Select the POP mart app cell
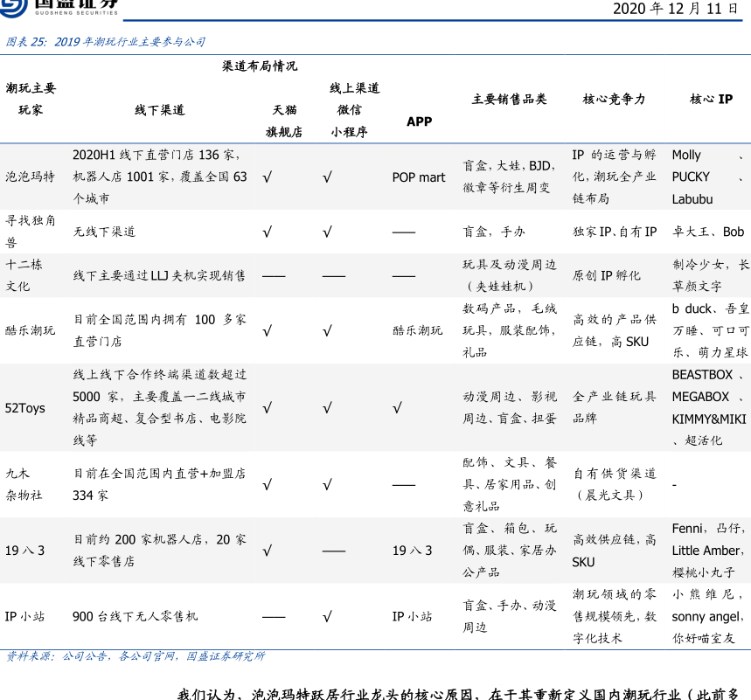The image size is (751, 700). [419, 177]
